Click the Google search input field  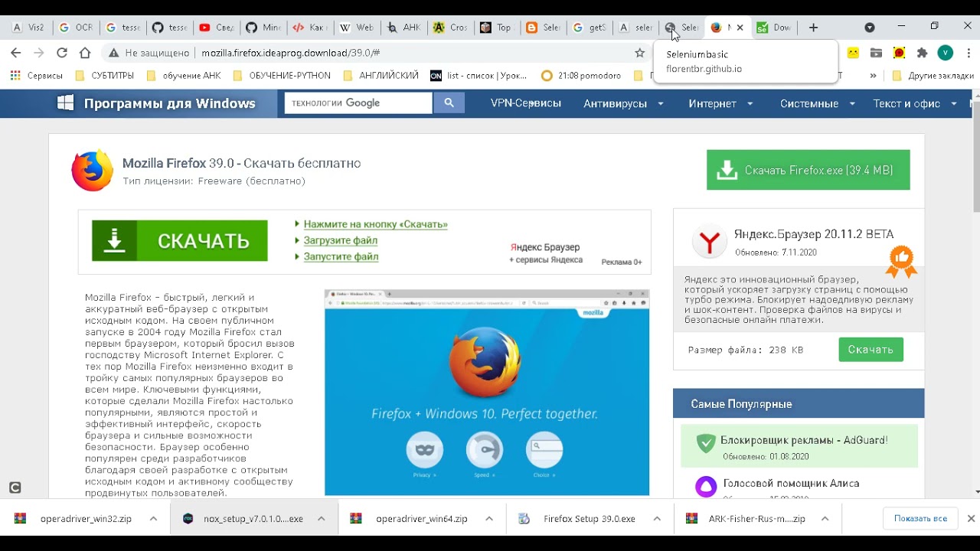coord(358,103)
